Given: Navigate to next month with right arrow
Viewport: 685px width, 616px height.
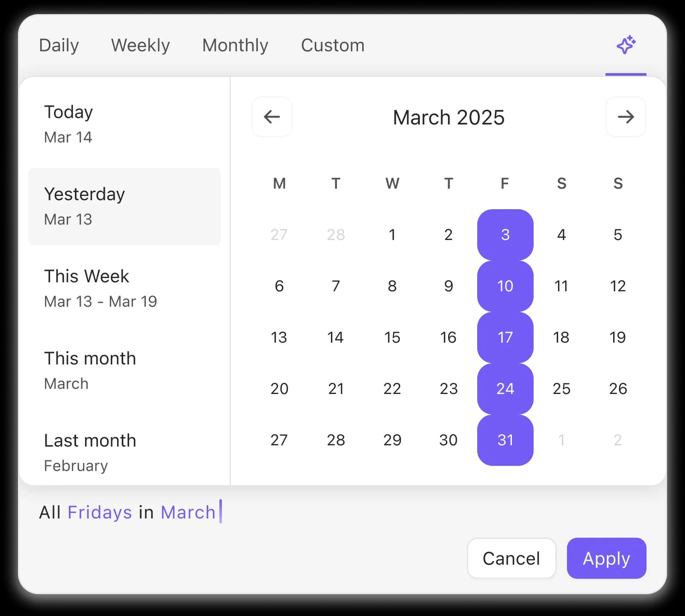Looking at the screenshot, I should pyautogui.click(x=626, y=117).
